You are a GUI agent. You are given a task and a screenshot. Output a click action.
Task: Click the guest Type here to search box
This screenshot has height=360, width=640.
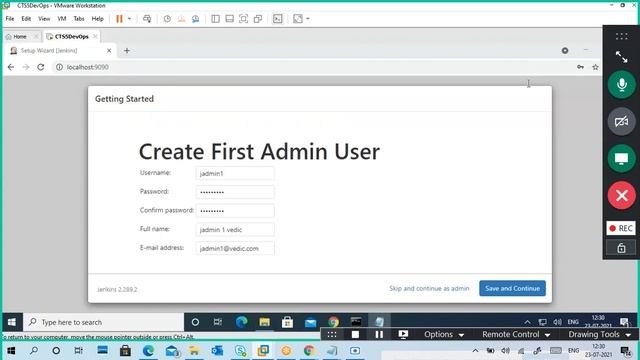[104, 322]
